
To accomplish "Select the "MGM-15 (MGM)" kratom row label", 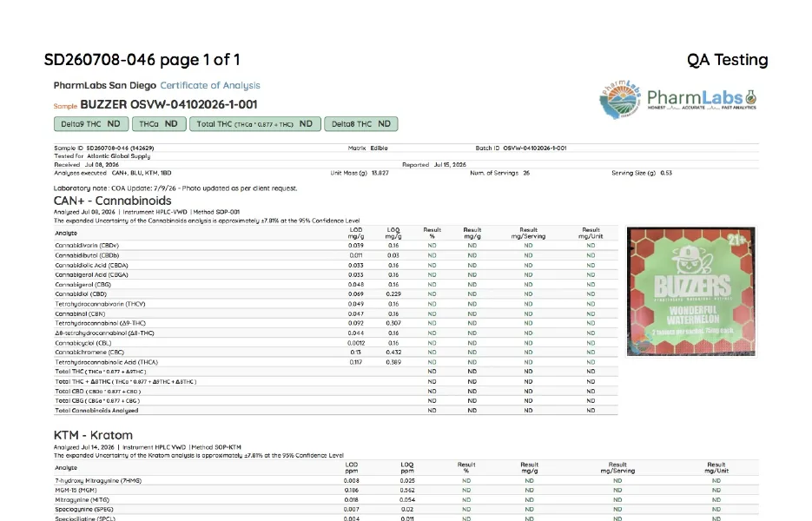I will pyautogui.click(x=76, y=490).
